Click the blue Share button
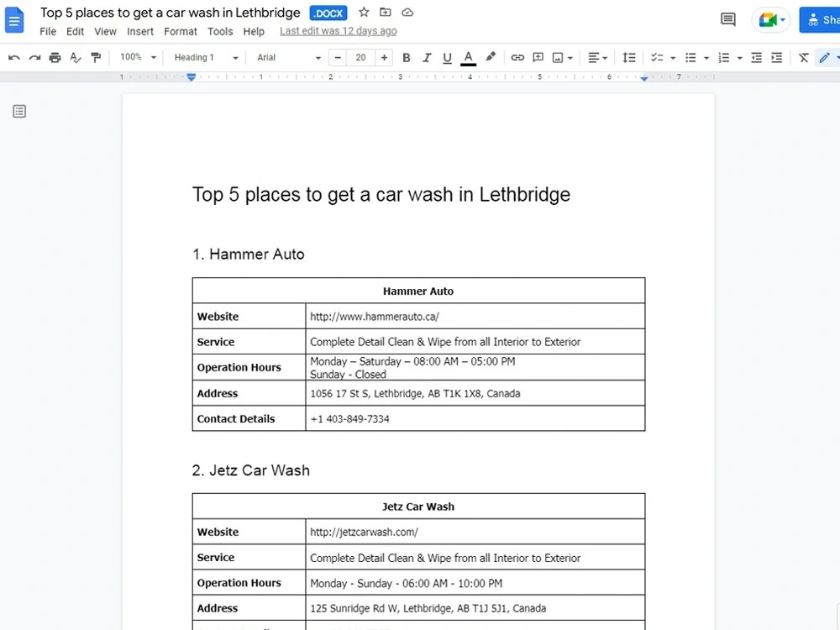840x630 pixels. [820, 20]
